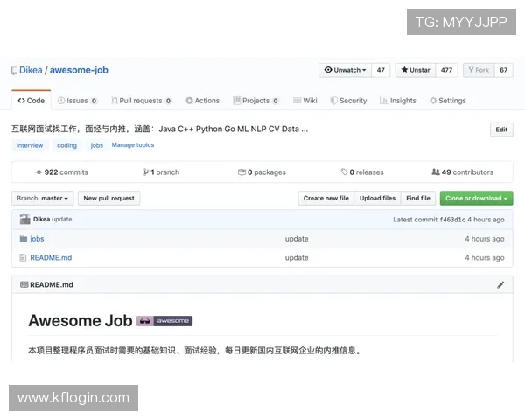This screenshot has height=420, width=525.
Task: Click the awesome badge next to the title
Action: (x=164, y=321)
